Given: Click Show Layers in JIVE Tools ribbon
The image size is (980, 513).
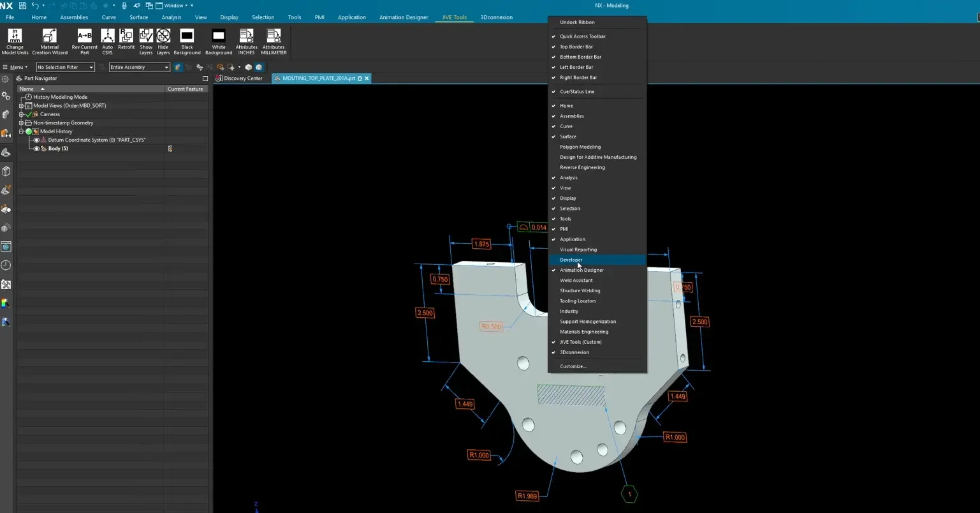Looking at the screenshot, I should (x=146, y=41).
